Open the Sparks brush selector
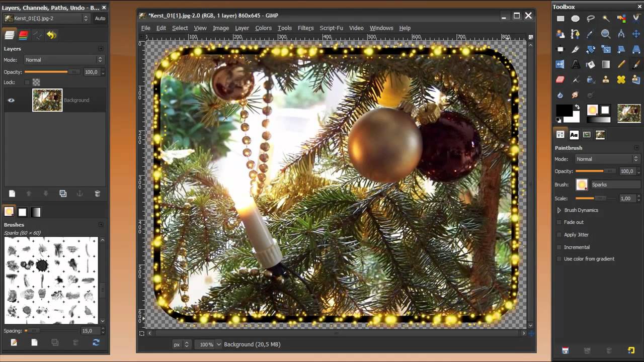The width and height of the screenshot is (644, 362). pyautogui.click(x=582, y=185)
